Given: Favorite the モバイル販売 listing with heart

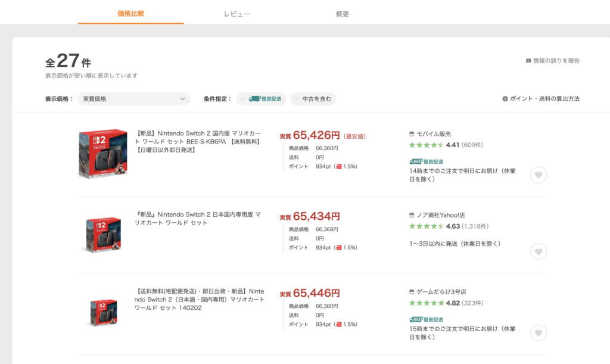Looking at the screenshot, I should coord(539,175).
